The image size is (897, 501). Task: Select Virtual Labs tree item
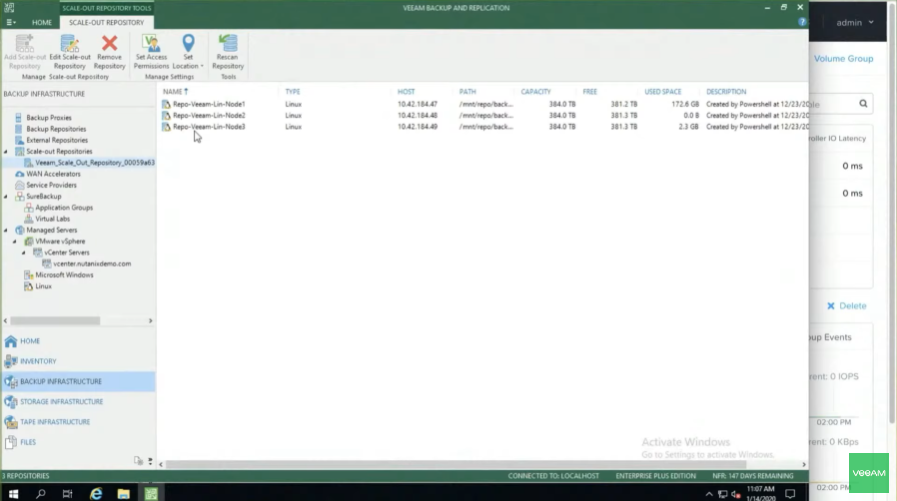pyautogui.click(x=52, y=218)
